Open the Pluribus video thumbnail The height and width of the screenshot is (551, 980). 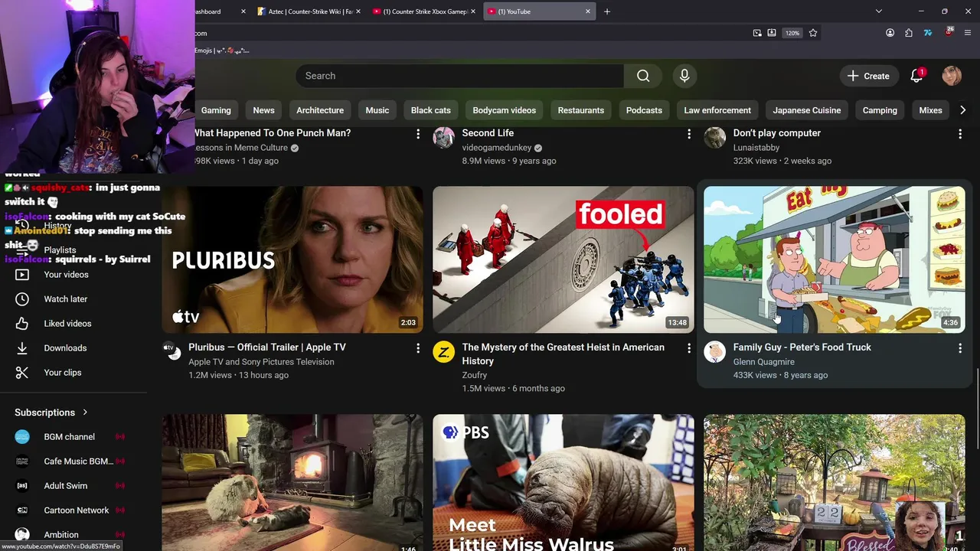coord(292,259)
